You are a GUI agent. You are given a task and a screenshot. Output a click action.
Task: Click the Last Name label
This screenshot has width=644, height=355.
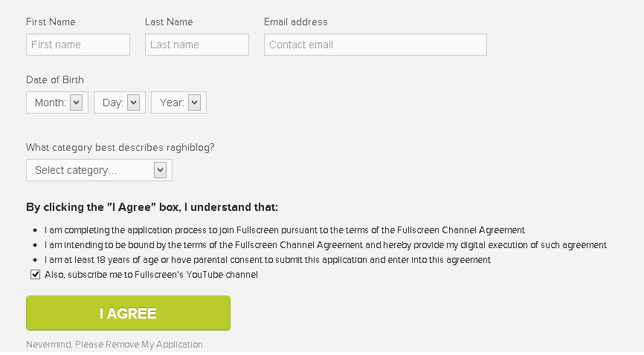(x=169, y=22)
